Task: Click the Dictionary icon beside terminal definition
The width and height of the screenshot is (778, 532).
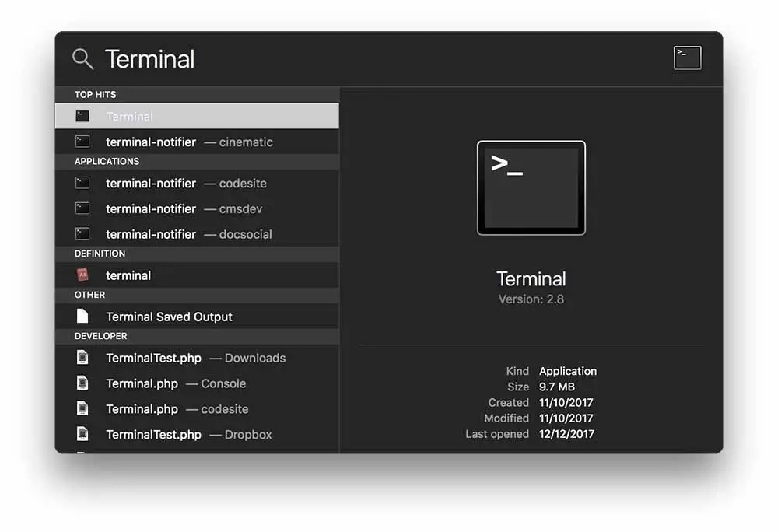Action: [x=82, y=275]
